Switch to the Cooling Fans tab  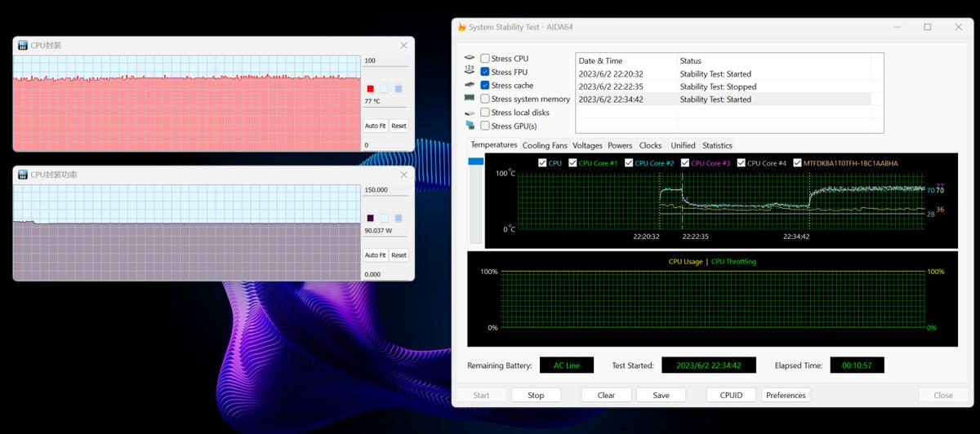pos(544,145)
